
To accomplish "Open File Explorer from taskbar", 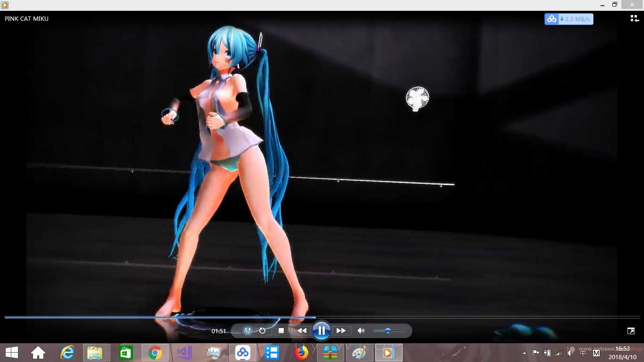I will point(95,353).
